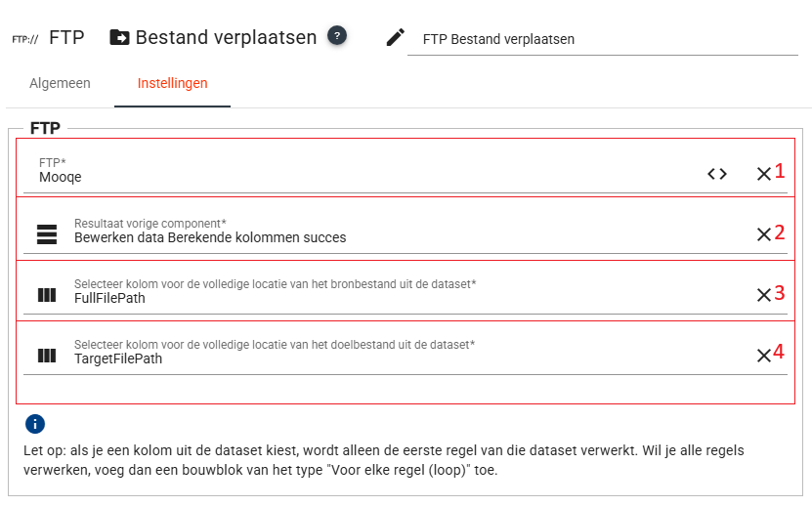Clear the TargetFilePath column selection
Viewport: 812px width, 506px height.
point(763,356)
